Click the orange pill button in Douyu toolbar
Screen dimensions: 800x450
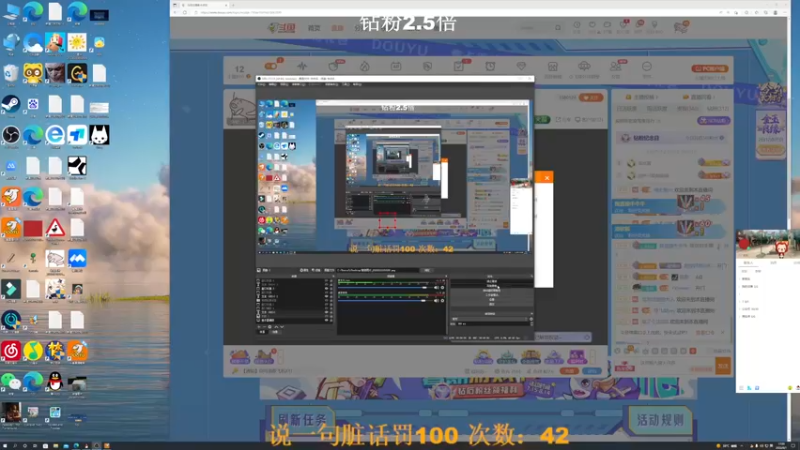(709, 68)
